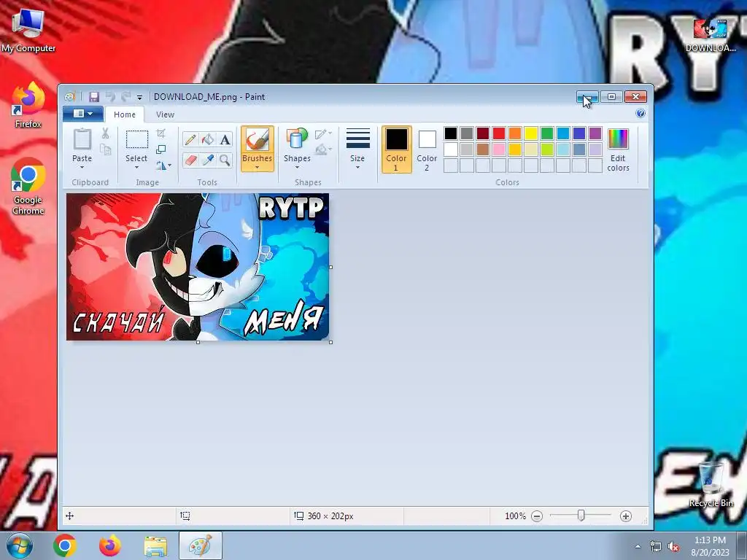Click the Resize icon

[x=161, y=149]
